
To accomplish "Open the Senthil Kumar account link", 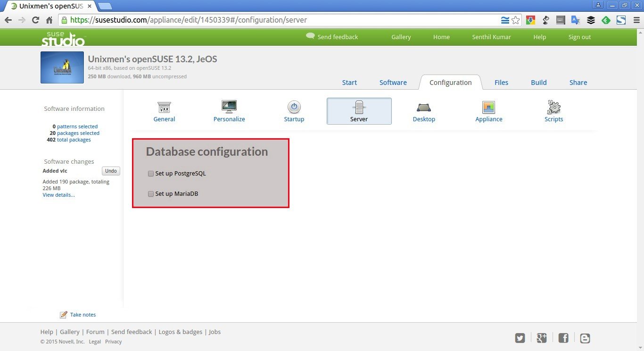I will point(491,37).
